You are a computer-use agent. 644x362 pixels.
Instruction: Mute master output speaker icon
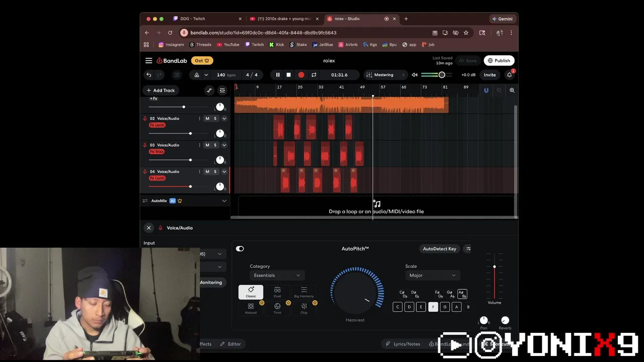click(x=415, y=75)
